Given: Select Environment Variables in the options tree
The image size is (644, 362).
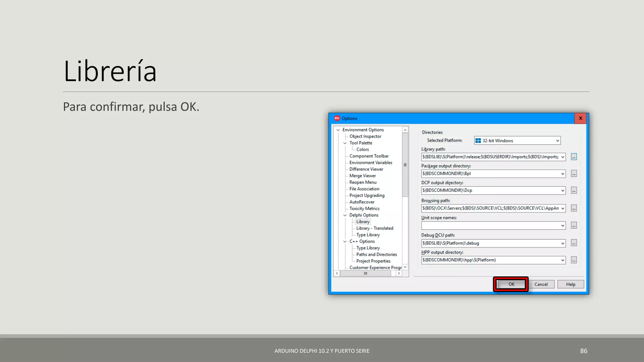Looking at the screenshot, I should (x=371, y=163).
